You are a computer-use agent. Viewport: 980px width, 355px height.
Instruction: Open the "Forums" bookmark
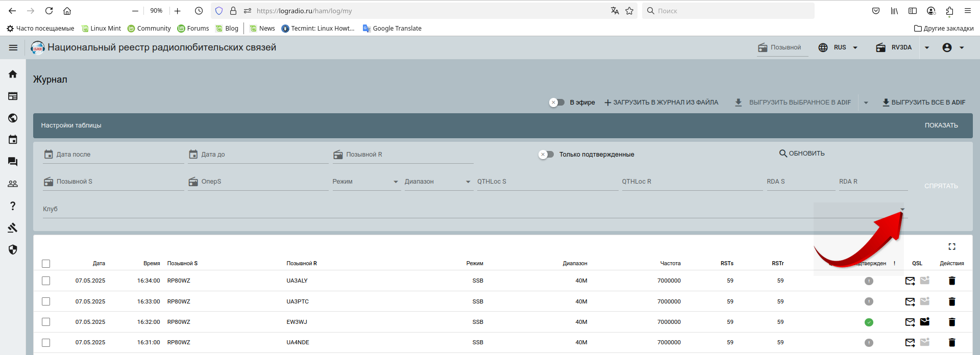coord(193,29)
